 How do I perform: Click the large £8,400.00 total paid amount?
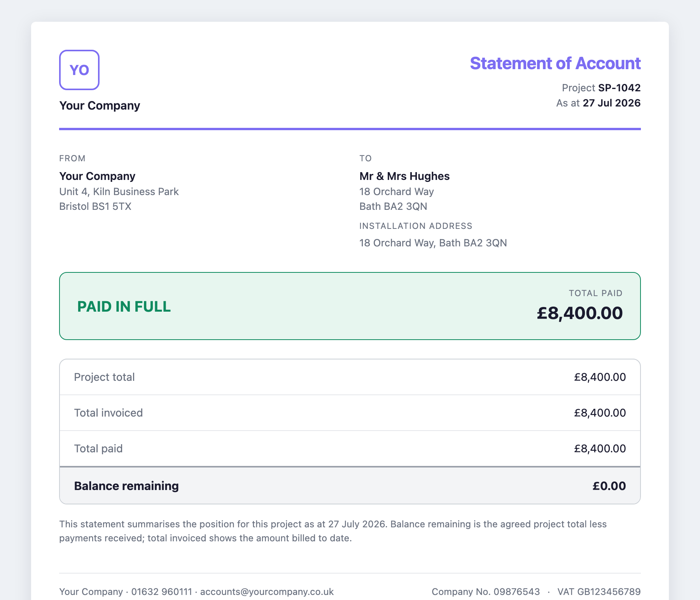point(580,313)
